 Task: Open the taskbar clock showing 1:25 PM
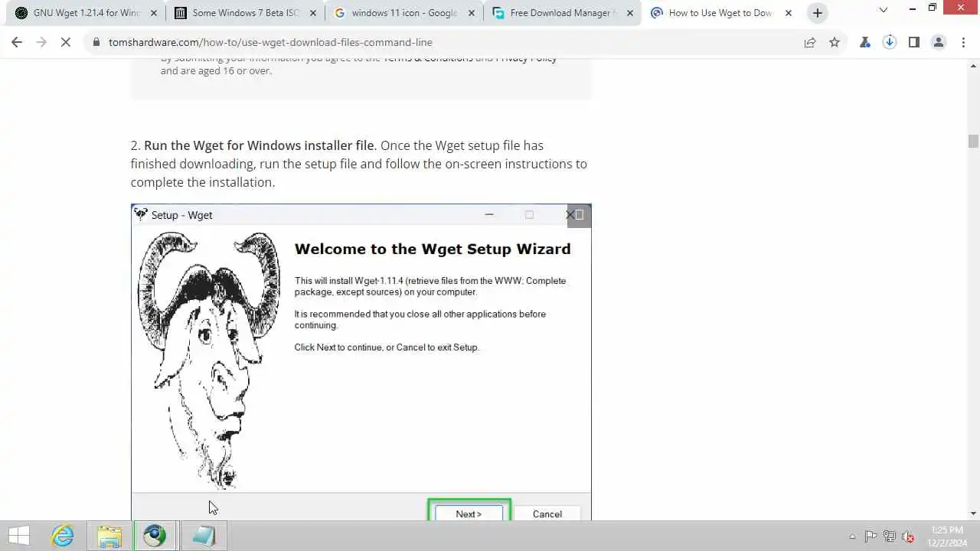pos(946,536)
